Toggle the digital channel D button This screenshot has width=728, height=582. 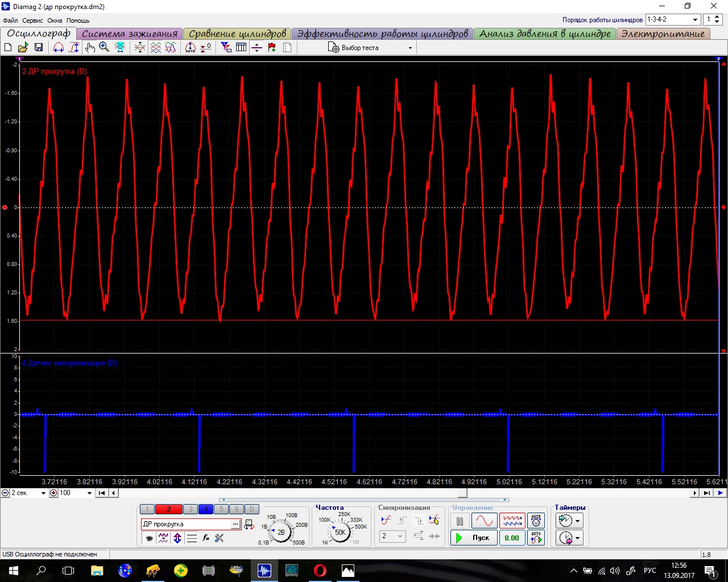click(252, 509)
